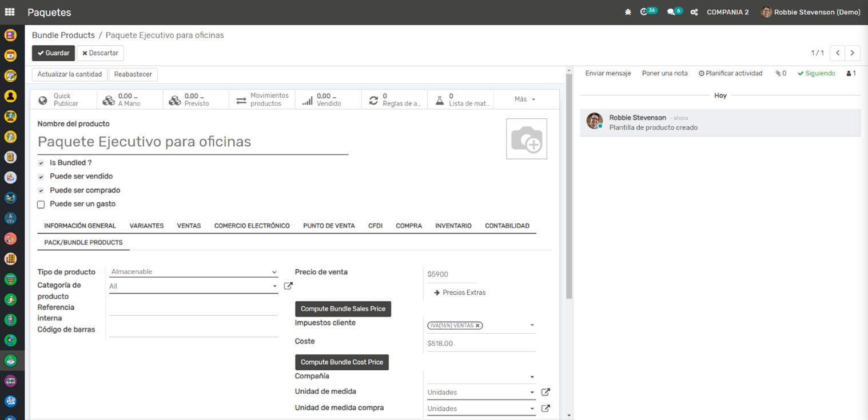Viewport: 868px width, 420px height.
Task: Open the PACK/BUNDLE PRODUCTS tab
Action: click(x=83, y=242)
